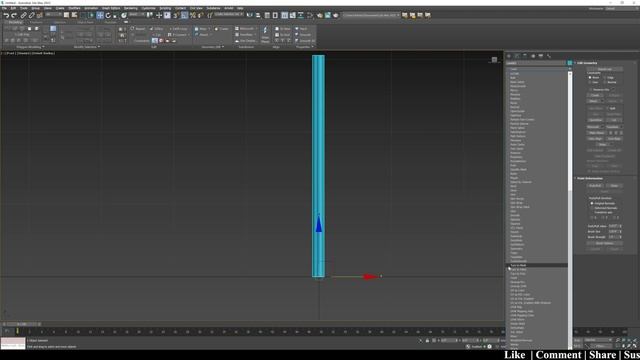Viewport: 640px width, 360px height.
Task: Expand the Modify Selection ribbon panel
Action: (87, 47)
